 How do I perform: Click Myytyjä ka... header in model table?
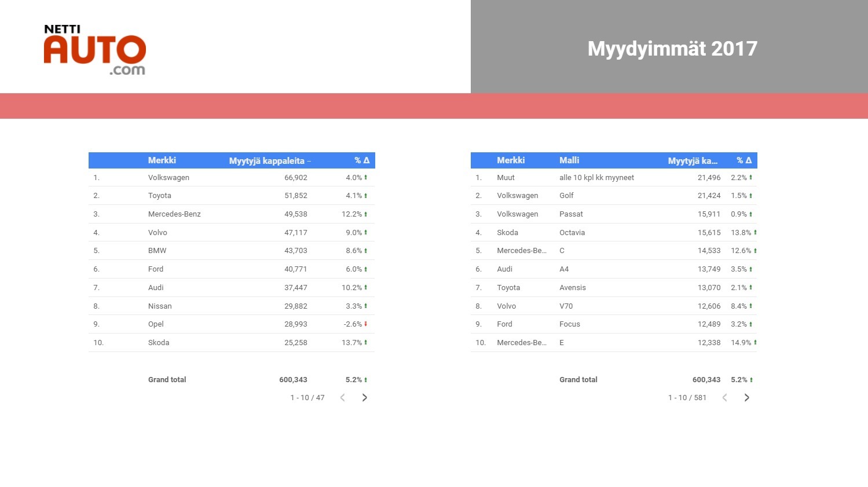(x=693, y=161)
